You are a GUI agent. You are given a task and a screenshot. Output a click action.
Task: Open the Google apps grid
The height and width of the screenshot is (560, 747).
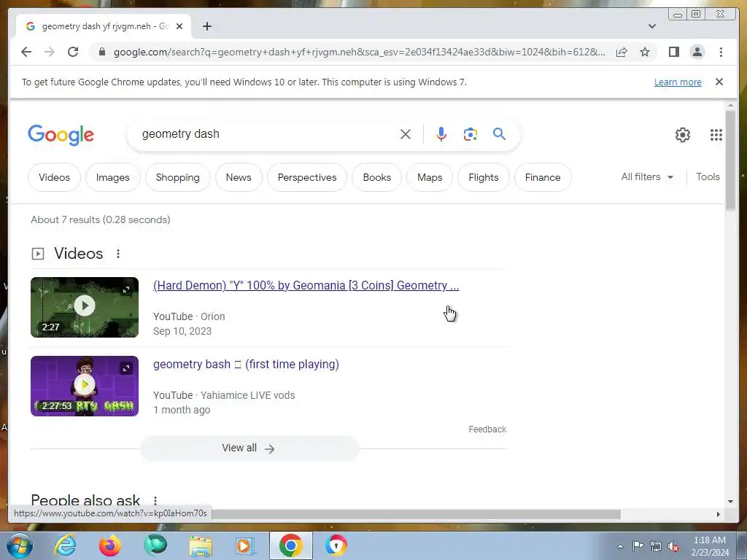(x=716, y=135)
